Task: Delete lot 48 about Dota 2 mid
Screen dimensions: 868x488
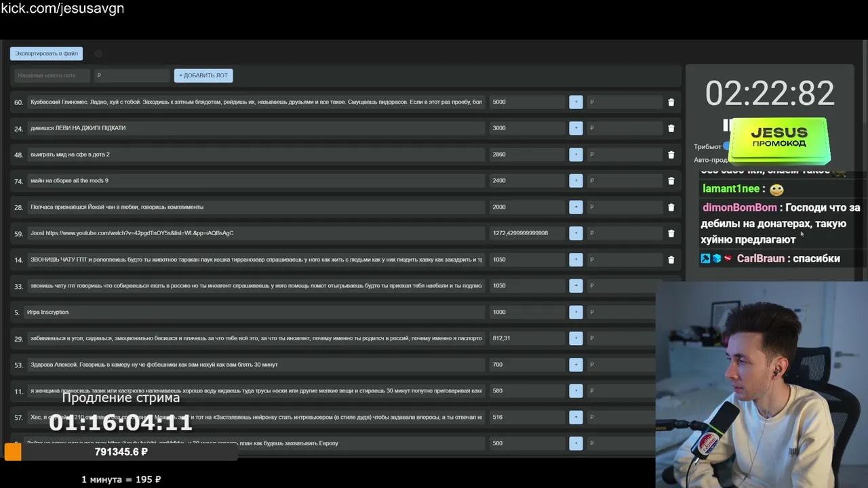Action: pyautogui.click(x=671, y=155)
